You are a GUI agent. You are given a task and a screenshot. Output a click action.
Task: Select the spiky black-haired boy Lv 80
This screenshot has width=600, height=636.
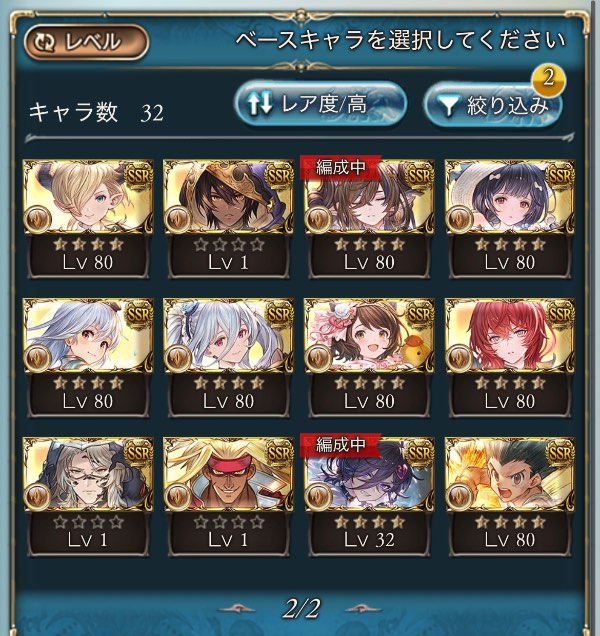510,497
